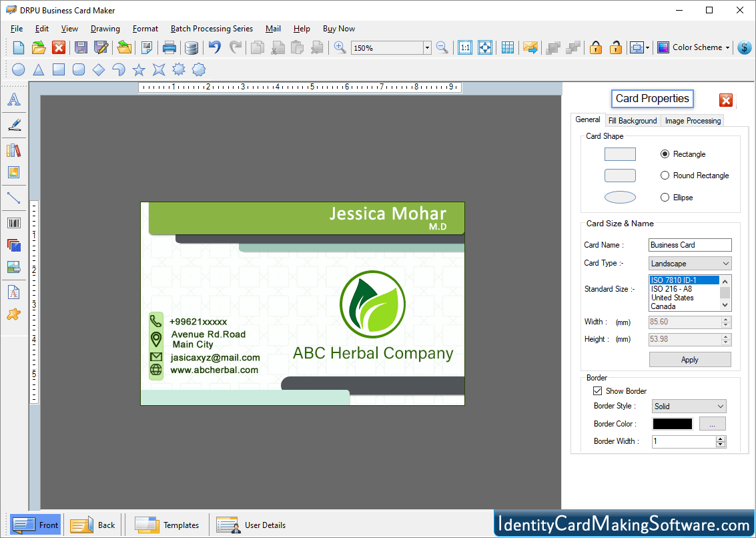The height and width of the screenshot is (538, 756).
Task: Open the image library books icon
Action: point(14,151)
